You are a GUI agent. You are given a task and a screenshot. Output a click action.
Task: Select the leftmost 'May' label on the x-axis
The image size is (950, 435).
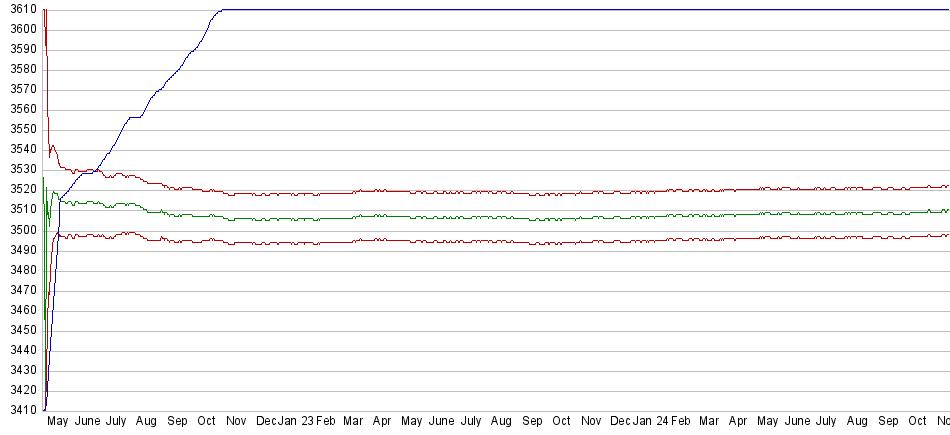tap(59, 423)
